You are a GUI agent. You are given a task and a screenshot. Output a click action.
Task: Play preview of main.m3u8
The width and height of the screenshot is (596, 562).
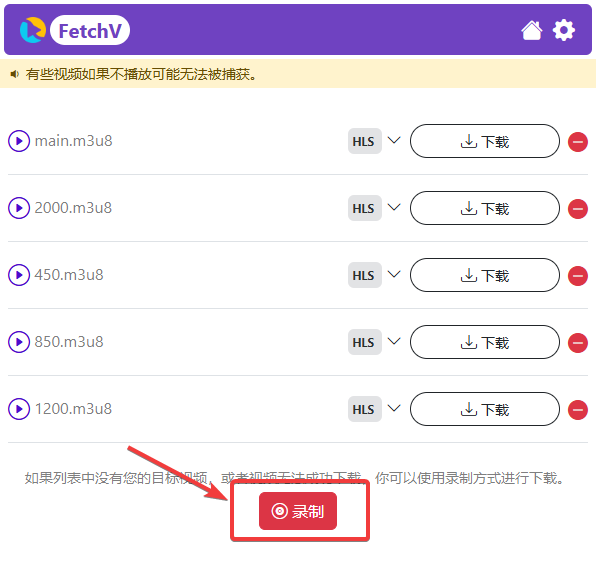[x=19, y=141]
